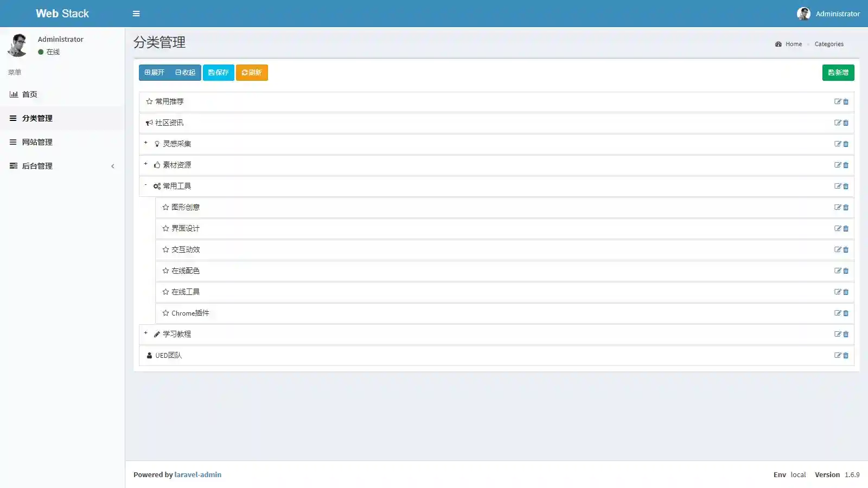The width and height of the screenshot is (868, 488).
Task: Delete the 灵感采集 category
Action: click(846, 144)
